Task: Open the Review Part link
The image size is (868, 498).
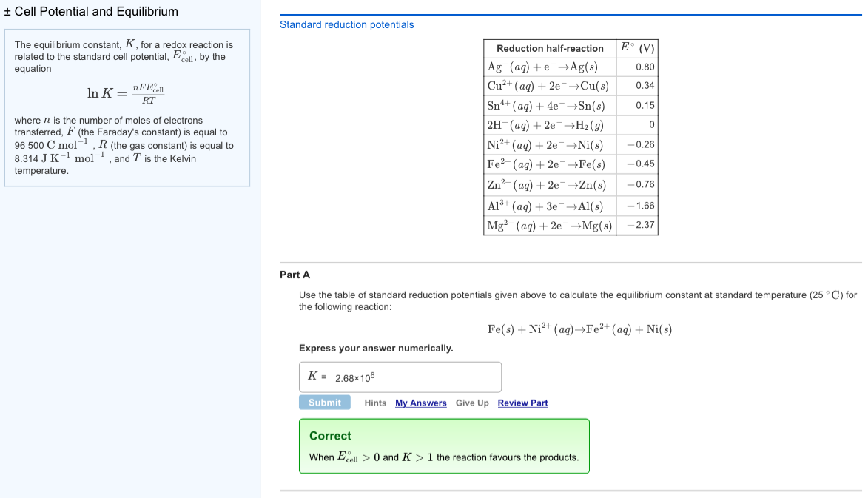Action: click(x=522, y=403)
